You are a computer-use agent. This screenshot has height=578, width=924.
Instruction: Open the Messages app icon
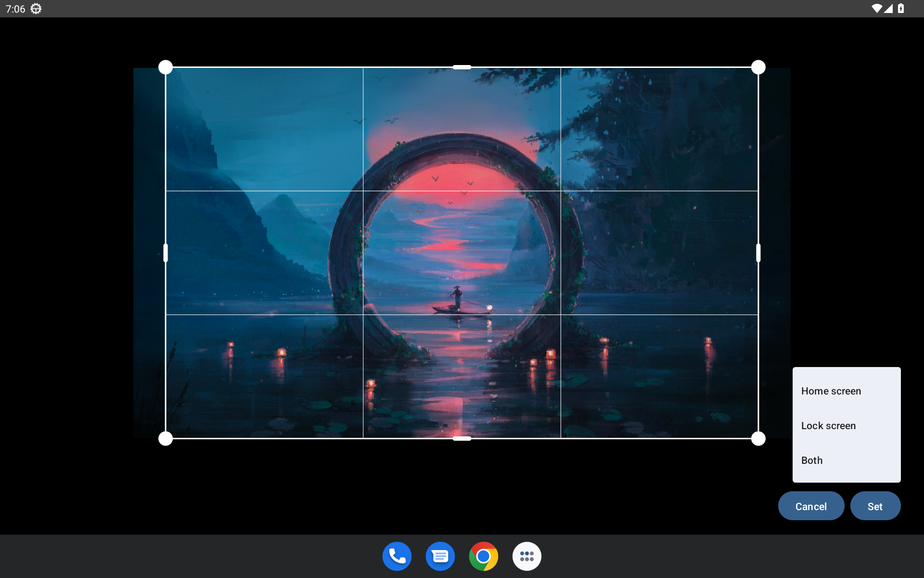(x=440, y=556)
